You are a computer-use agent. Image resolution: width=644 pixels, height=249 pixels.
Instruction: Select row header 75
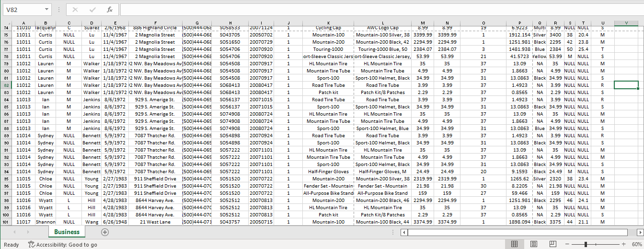pyautogui.click(x=6, y=35)
